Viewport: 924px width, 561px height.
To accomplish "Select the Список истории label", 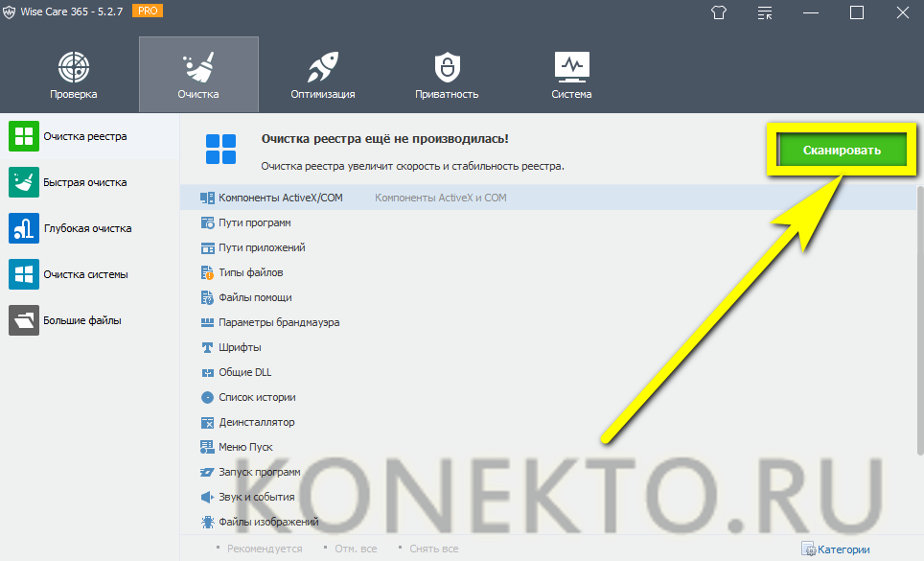I will click(x=257, y=397).
